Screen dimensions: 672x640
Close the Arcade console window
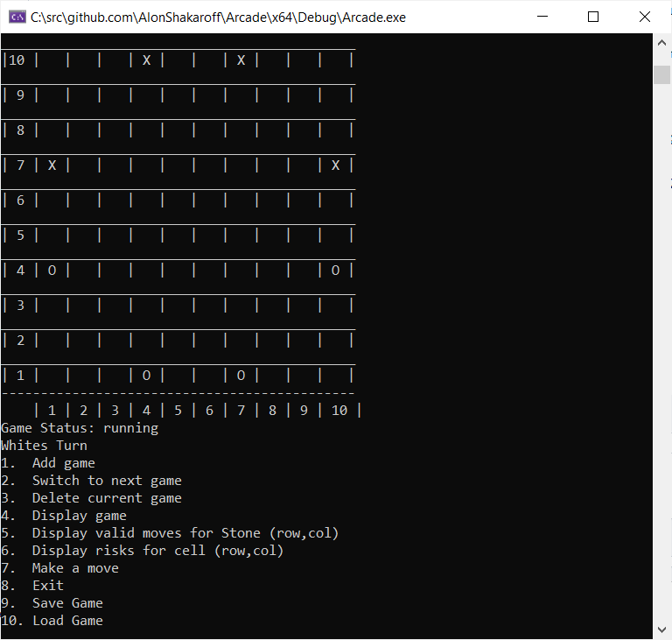(x=645, y=17)
